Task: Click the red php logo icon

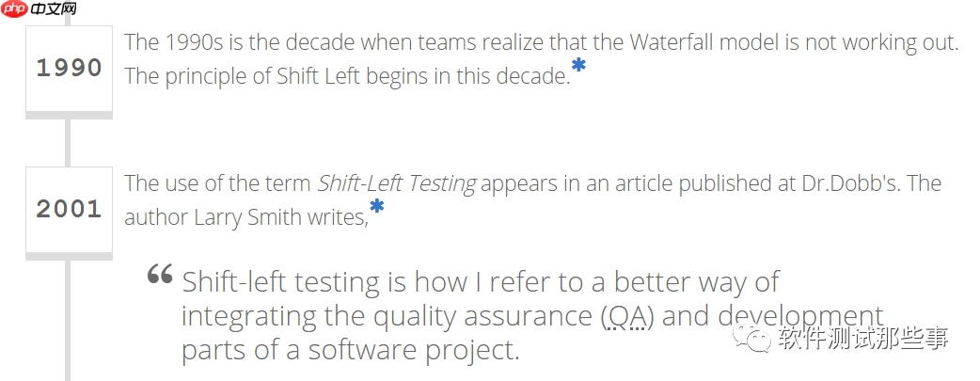Action: pyautogui.click(x=15, y=9)
